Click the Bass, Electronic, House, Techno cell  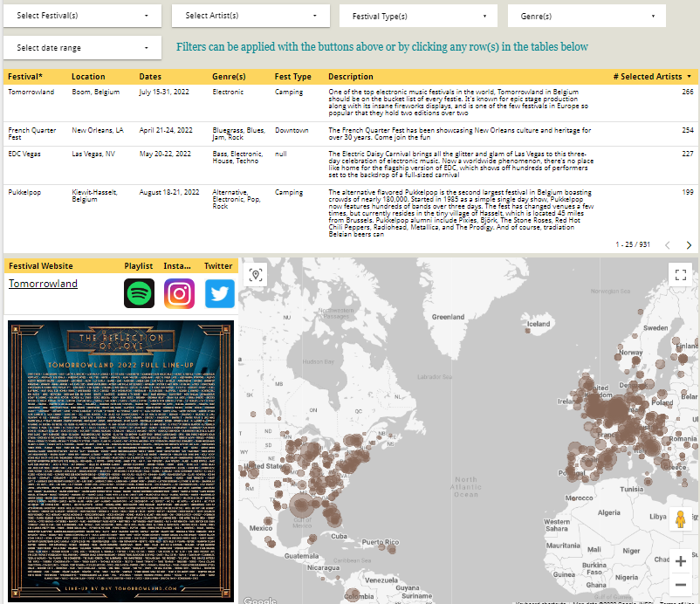tap(237, 158)
